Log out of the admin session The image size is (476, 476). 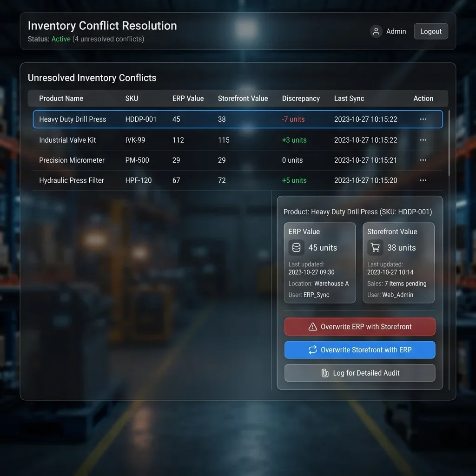tap(431, 31)
